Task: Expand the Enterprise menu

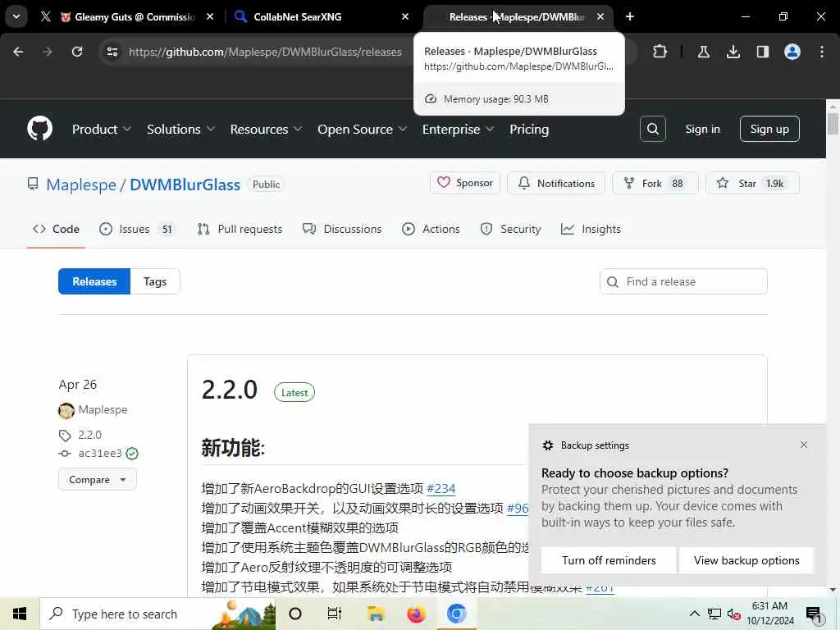Action: 458,129
